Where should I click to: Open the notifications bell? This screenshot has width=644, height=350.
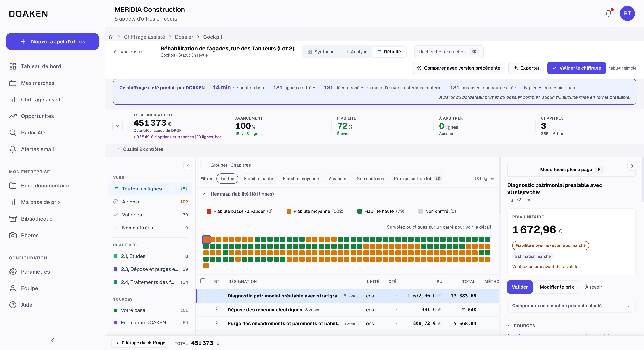608,13
